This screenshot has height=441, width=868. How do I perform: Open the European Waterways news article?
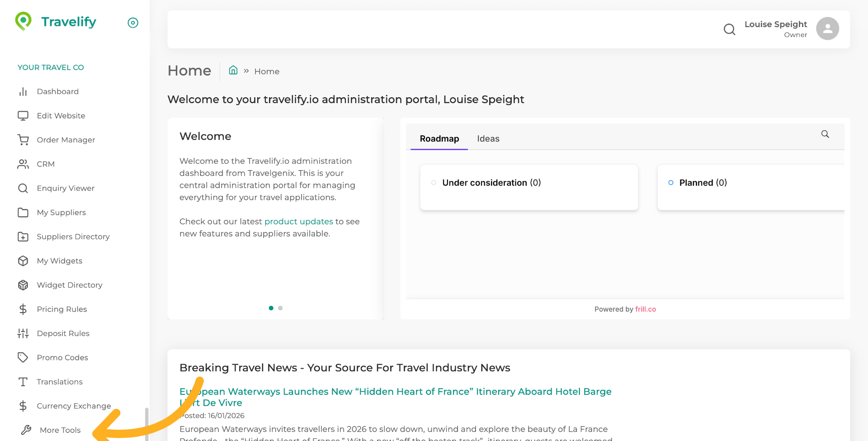(395, 392)
